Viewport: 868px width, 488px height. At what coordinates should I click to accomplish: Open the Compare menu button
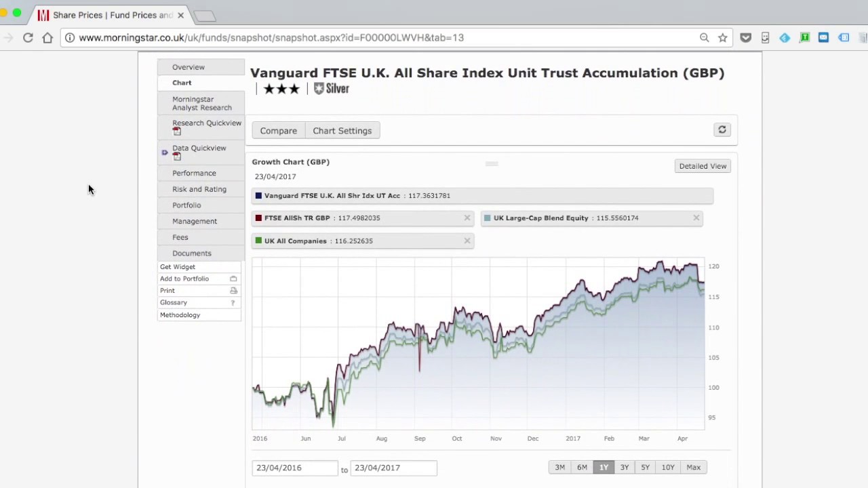279,131
